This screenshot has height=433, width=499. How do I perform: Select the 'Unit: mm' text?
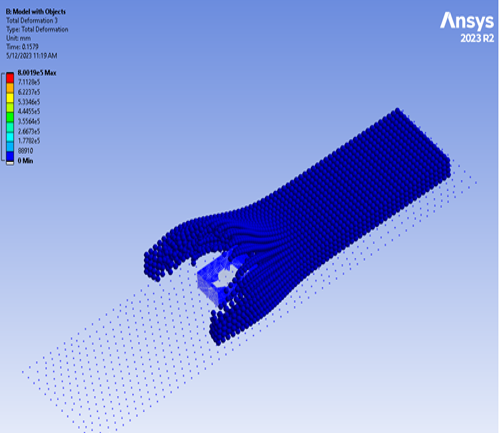click(x=18, y=38)
